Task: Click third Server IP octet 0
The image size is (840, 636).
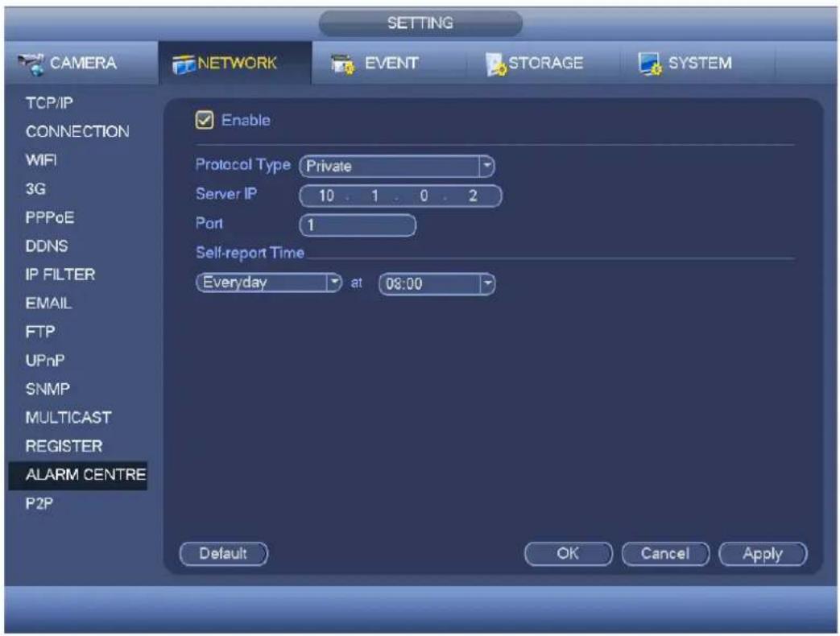Action: (x=424, y=196)
